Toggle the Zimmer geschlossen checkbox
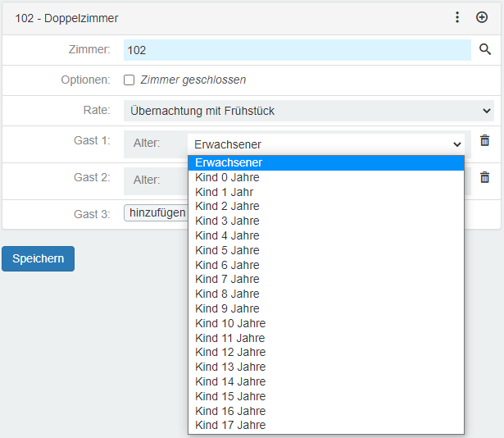Viewport: 504px width, 438px height. pos(129,80)
